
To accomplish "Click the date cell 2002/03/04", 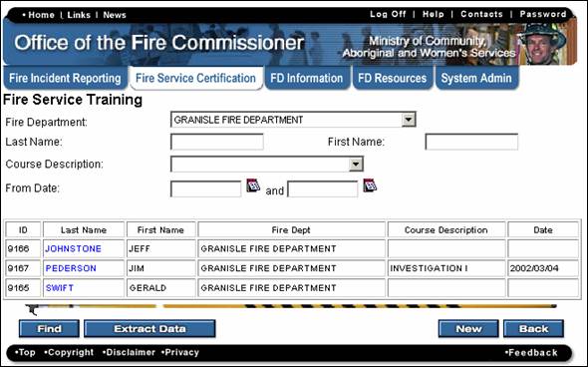I will coord(543,268).
